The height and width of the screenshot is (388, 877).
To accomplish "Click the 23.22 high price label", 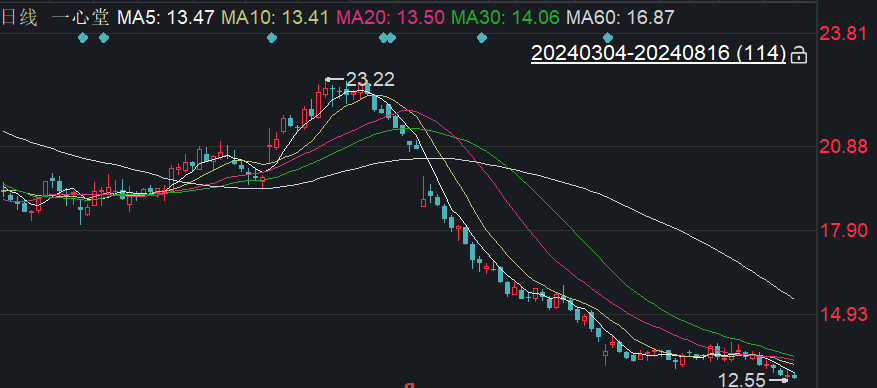I will click(370, 79).
